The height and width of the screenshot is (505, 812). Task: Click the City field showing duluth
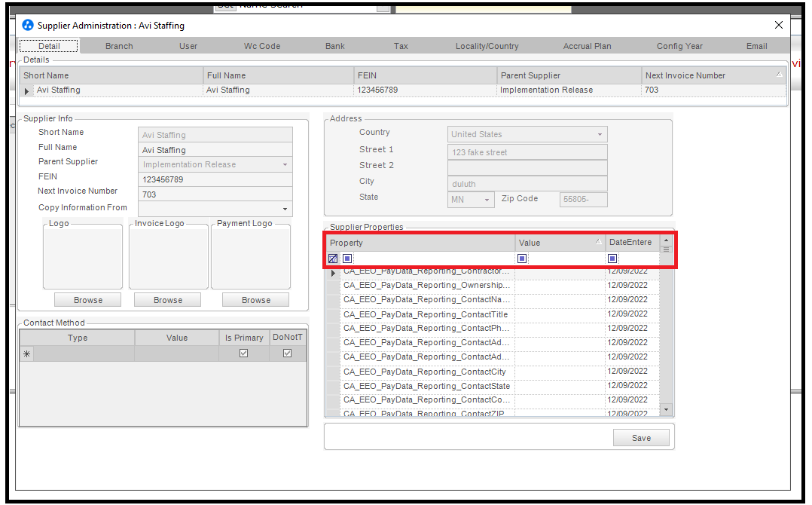tap(527, 184)
